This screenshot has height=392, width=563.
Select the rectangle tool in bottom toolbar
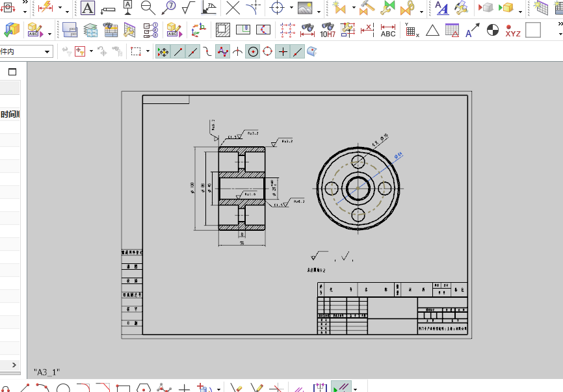pyautogui.click(x=123, y=389)
